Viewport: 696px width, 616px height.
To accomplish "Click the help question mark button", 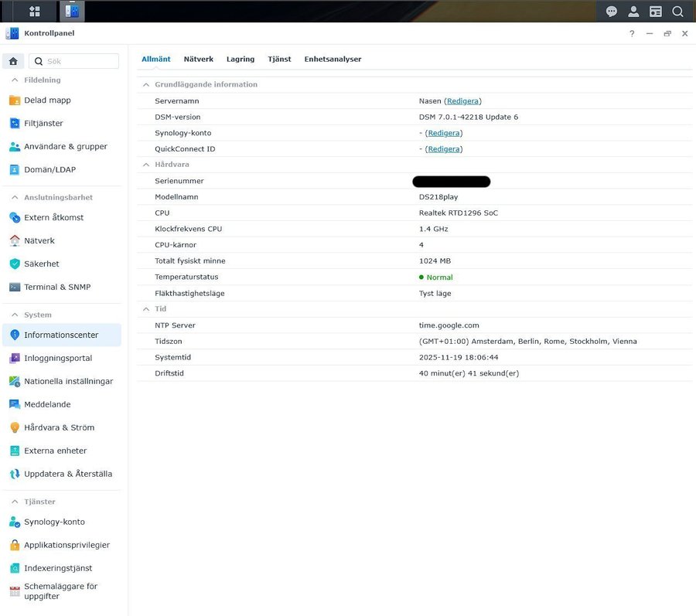I will point(632,34).
